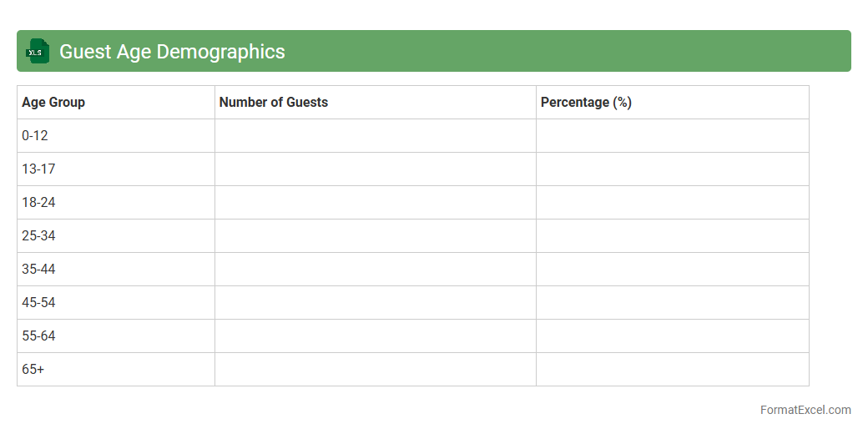Click Percentage cell for 13-17 row
868x434 pixels.
(x=672, y=169)
